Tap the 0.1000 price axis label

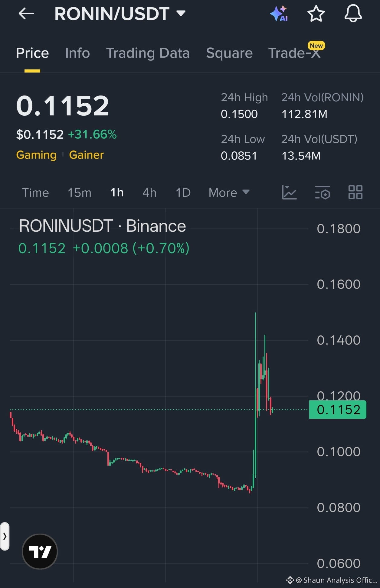pos(339,452)
